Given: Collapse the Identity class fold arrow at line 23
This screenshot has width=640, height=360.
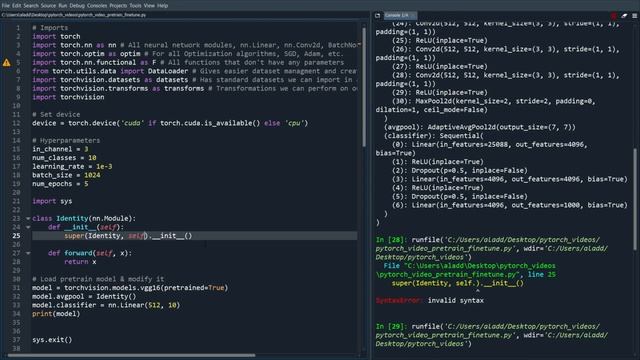Looking at the screenshot, I should tap(28, 218).
